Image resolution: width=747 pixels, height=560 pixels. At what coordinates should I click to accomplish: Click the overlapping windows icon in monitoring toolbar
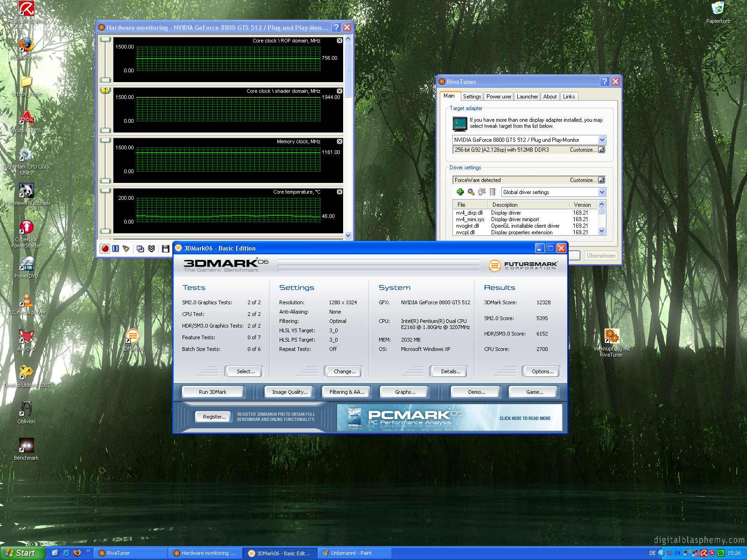click(x=140, y=249)
